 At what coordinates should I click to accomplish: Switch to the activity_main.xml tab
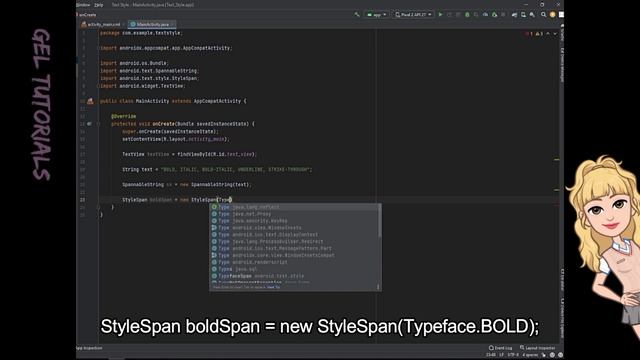(103, 24)
